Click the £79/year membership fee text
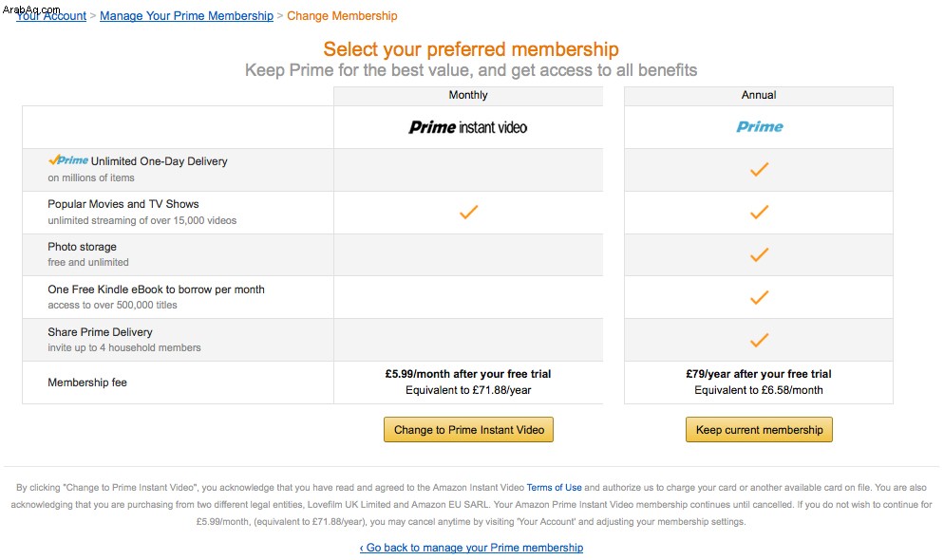This screenshot has height=560, width=944. pos(759,374)
